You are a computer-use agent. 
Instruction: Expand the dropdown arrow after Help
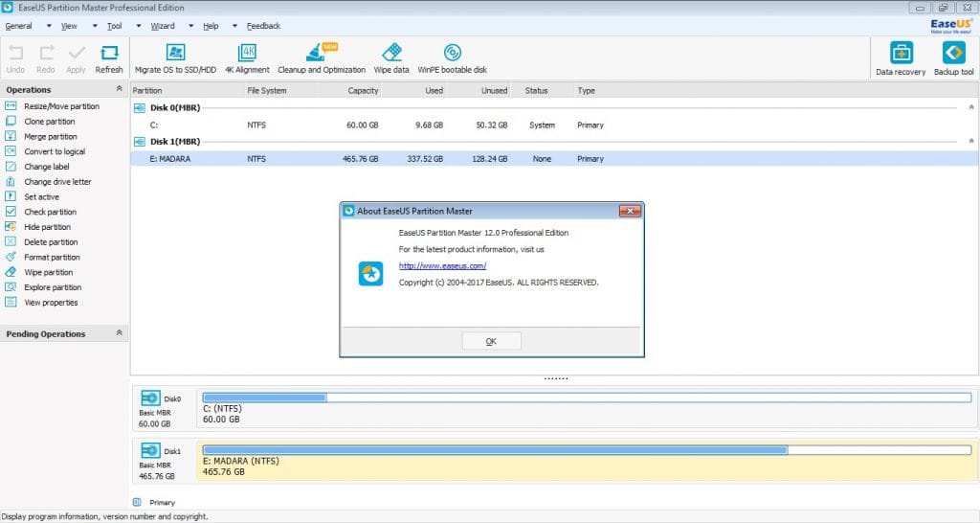(235, 26)
